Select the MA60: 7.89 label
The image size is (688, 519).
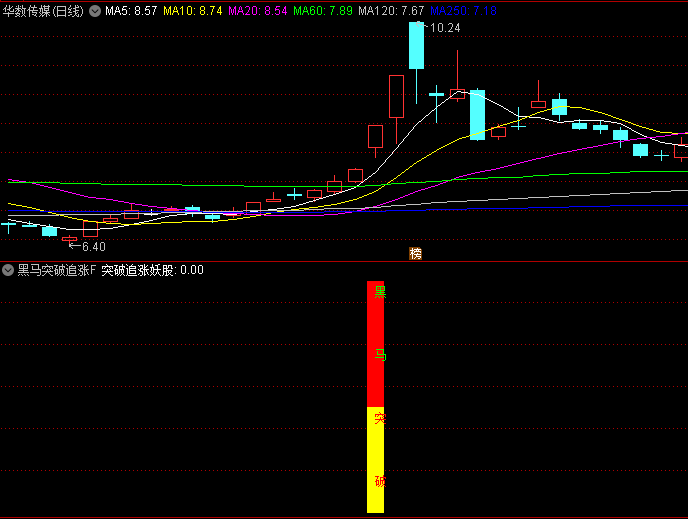pyautogui.click(x=322, y=11)
